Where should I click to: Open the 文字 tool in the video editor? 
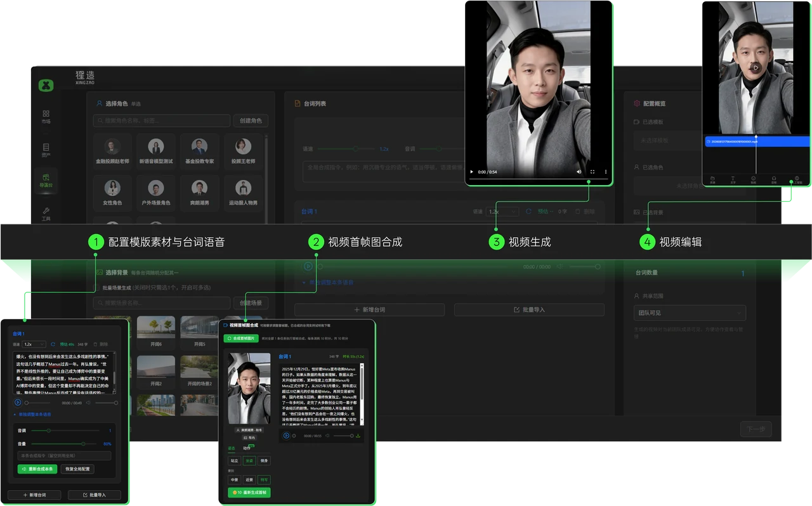[733, 179]
